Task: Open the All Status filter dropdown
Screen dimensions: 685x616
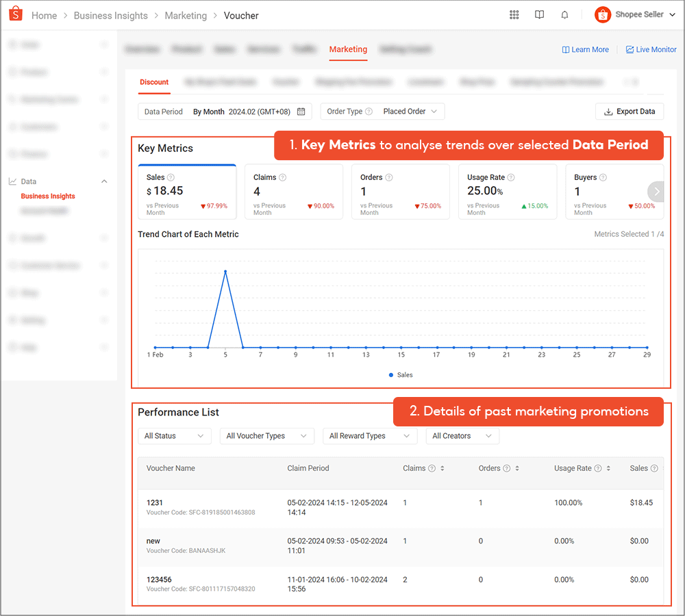Action: pyautogui.click(x=174, y=436)
